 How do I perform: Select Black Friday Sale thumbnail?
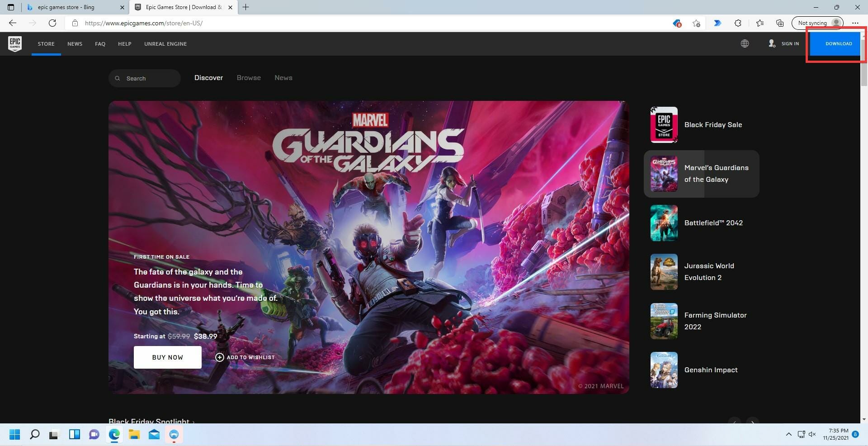tap(664, 125)
